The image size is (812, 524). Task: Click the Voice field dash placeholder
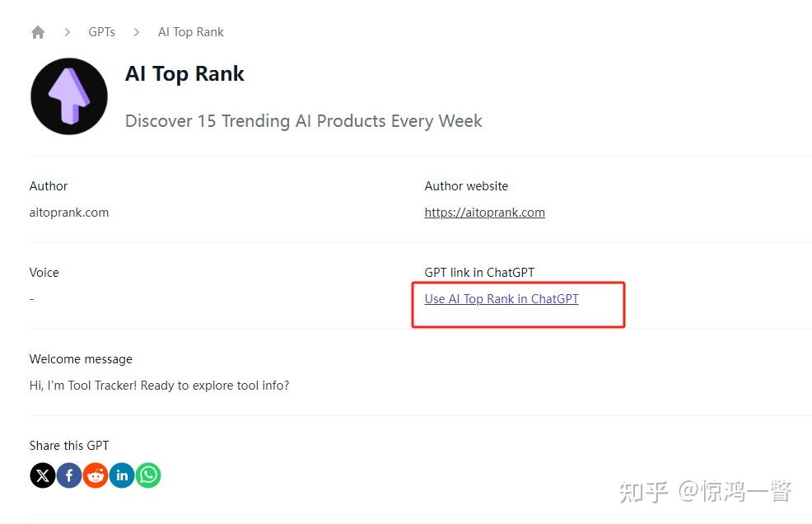click(x=31, y=298)
